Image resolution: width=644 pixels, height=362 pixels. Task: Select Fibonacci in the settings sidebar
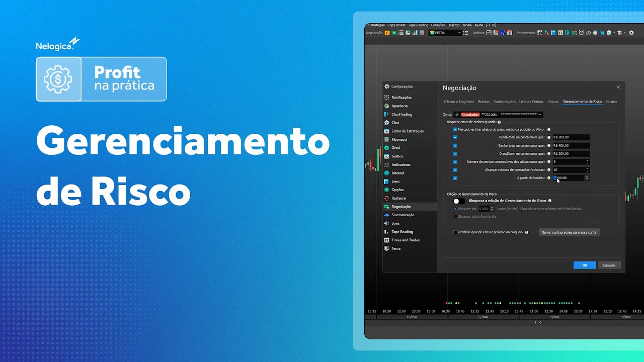[399, 139]
